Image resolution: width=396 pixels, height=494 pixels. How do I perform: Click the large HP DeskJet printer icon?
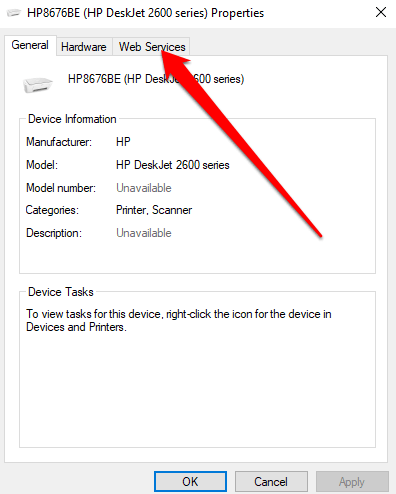pos(38,84)
